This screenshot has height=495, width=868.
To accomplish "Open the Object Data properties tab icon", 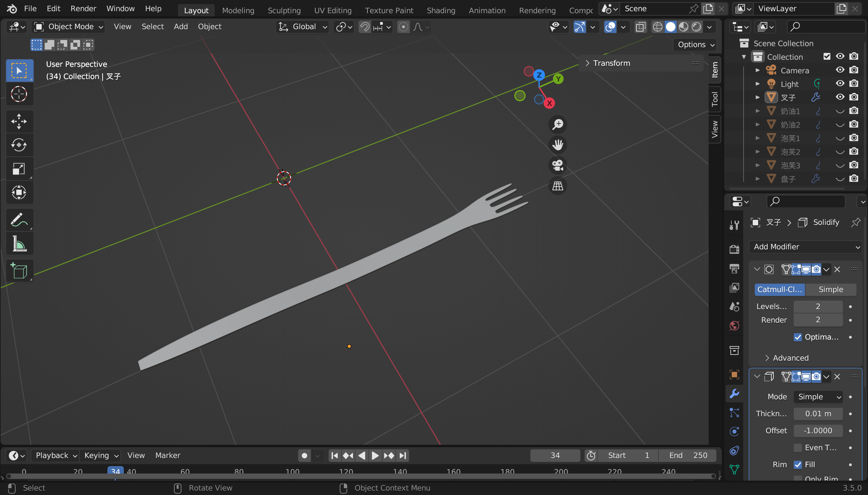I will 734,470.
